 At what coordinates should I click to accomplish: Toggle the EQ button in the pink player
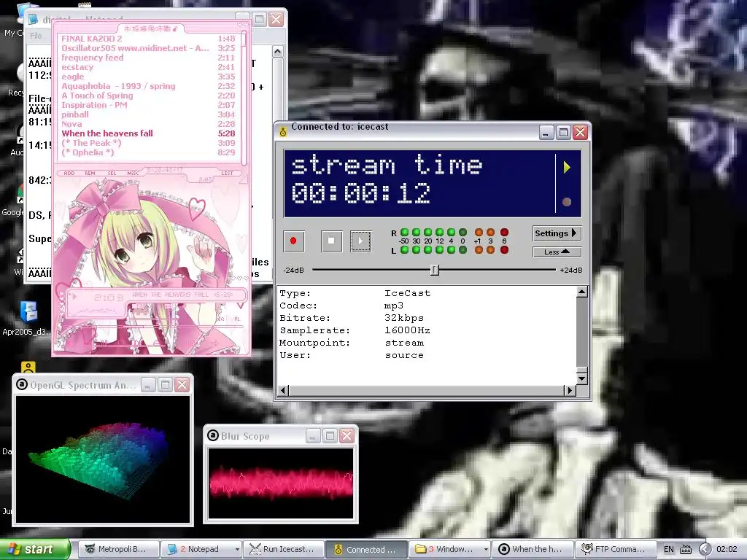click(222, 319)
